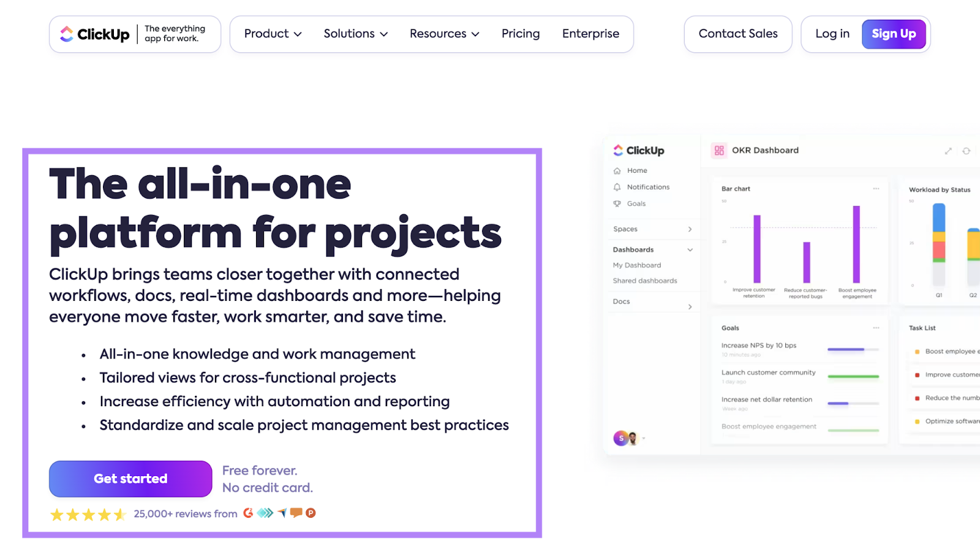Click the G2 reviews icon
The image size is (980, 557).
click(248, 513)
